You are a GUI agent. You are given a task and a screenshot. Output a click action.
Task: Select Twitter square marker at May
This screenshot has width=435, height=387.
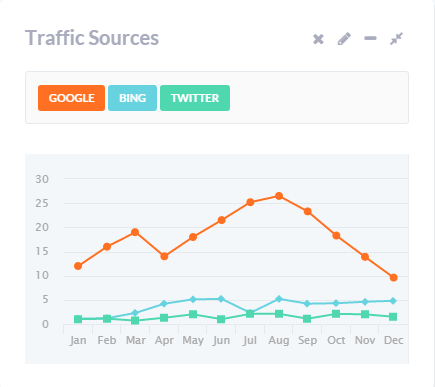(x=193, y=314)
